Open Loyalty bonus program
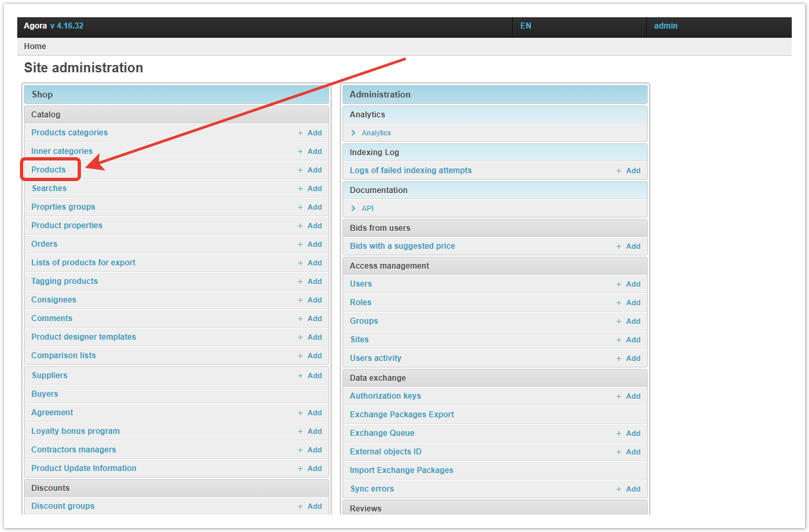 [75, 431]
